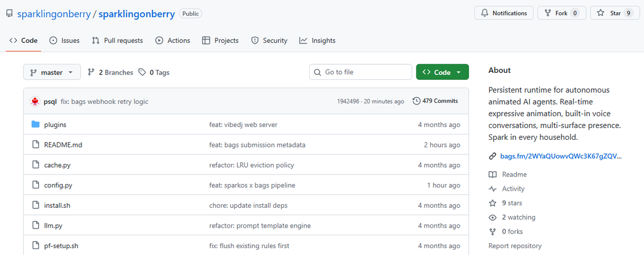
Task: Open commit 'feat: vibedj web server'
Action: (243, 125)
